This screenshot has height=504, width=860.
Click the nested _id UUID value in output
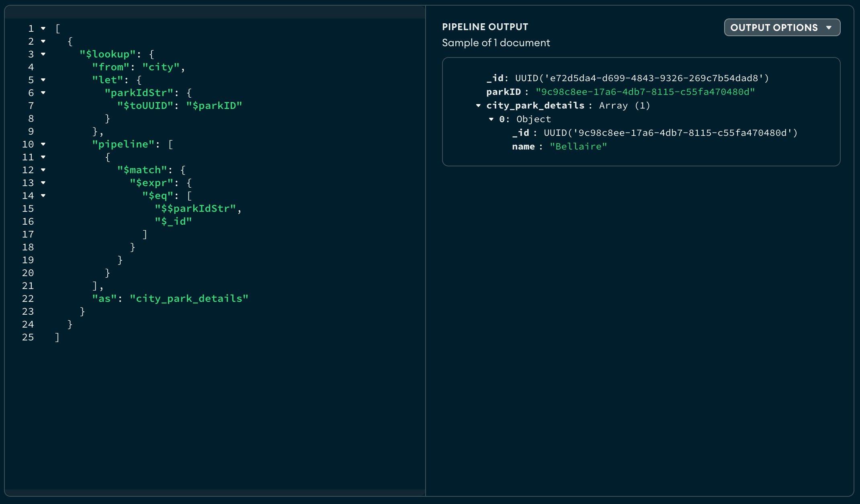coord(670,133)
